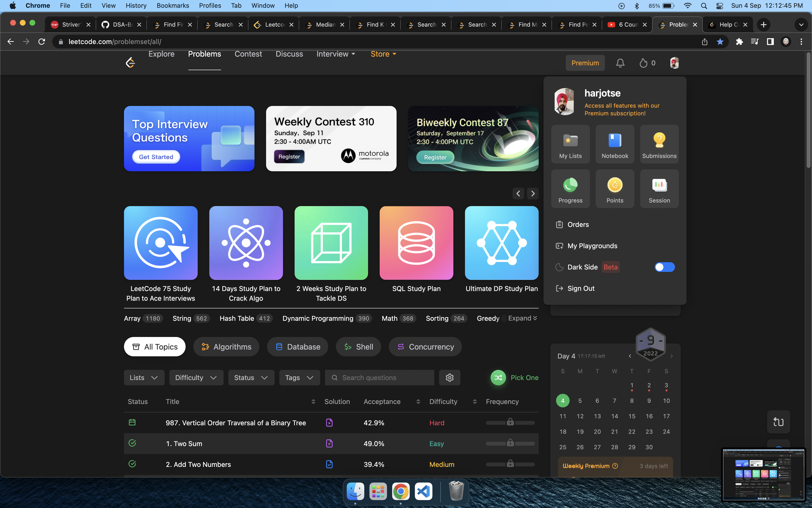Select day 15 in the calendar

click(632, 416)
